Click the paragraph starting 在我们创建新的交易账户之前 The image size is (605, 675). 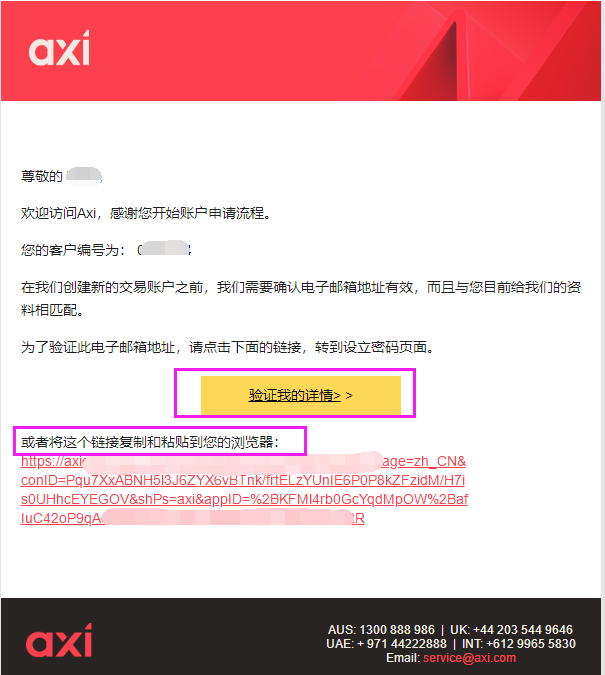pyautogui.click(x=301, y=298)
